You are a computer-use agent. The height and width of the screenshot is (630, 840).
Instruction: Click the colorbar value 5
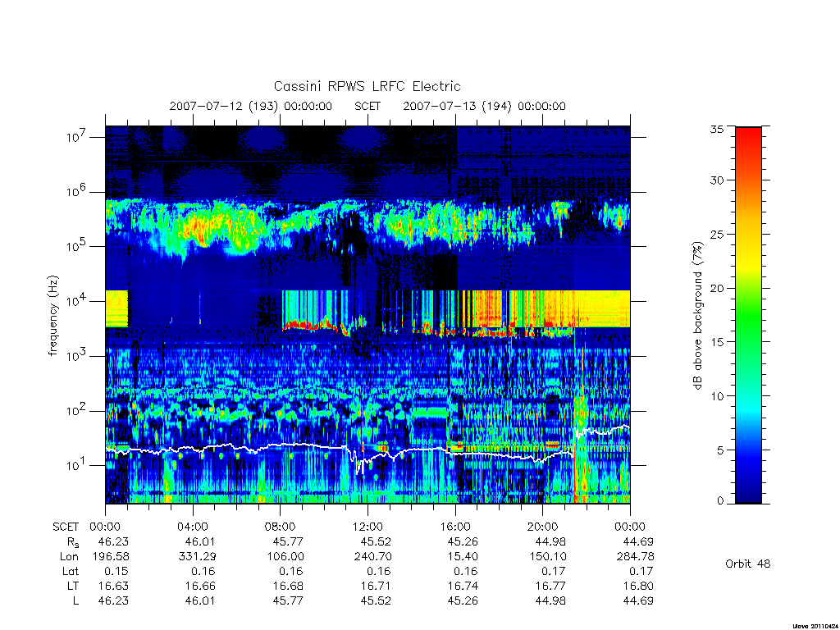720,450
